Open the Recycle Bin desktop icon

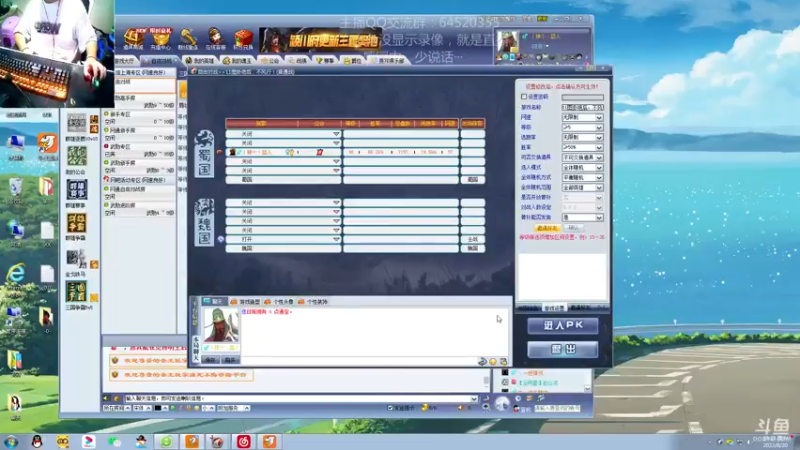15,189
